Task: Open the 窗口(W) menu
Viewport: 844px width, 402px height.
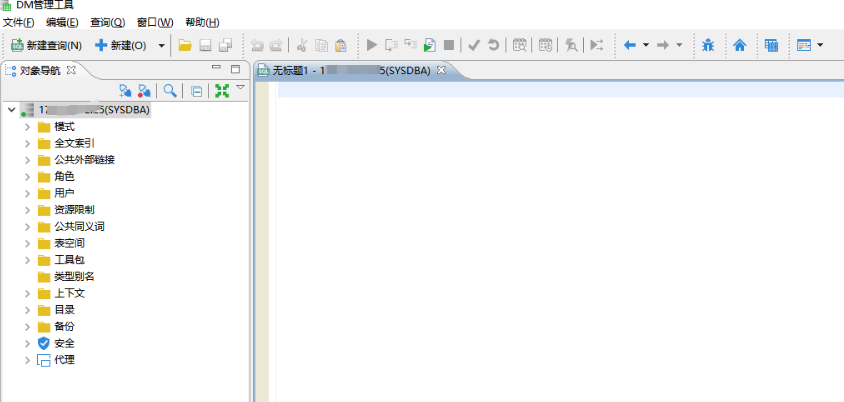Action: point(155,22)
